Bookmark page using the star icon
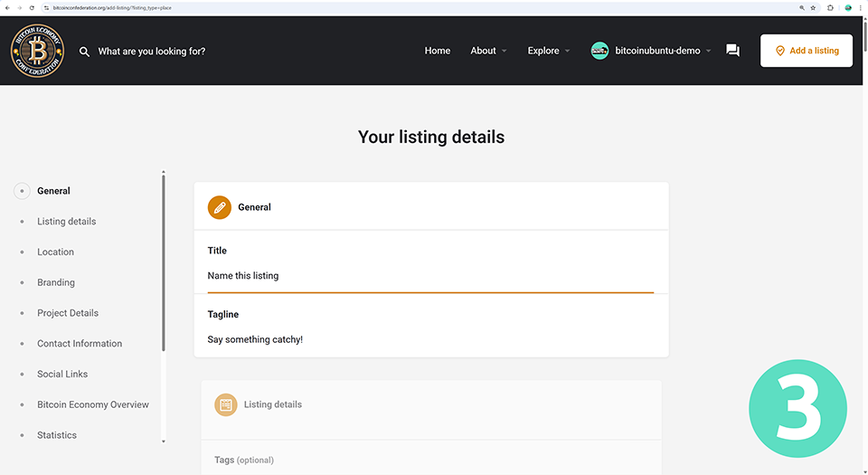Screen dimensions: 868x475 coord(813,7)
